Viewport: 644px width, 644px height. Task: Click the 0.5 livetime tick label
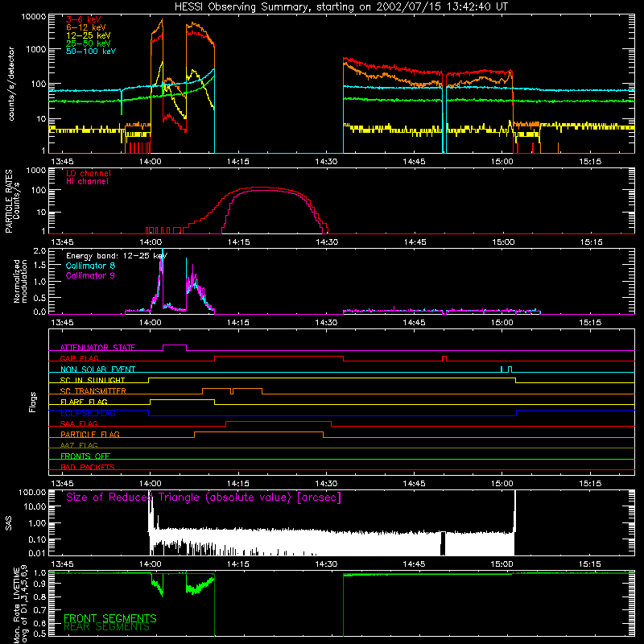coord(39,634)
